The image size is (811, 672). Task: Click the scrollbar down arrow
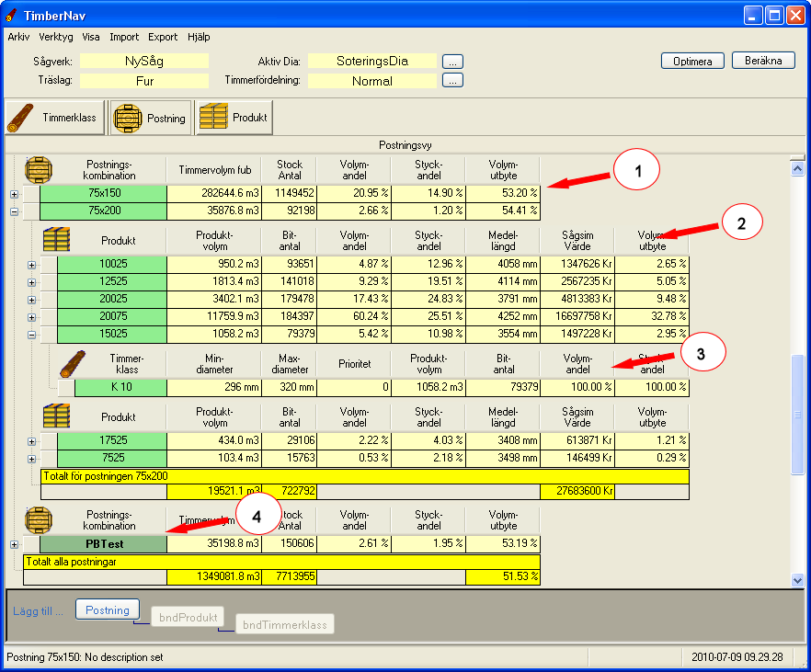[797, 580]
